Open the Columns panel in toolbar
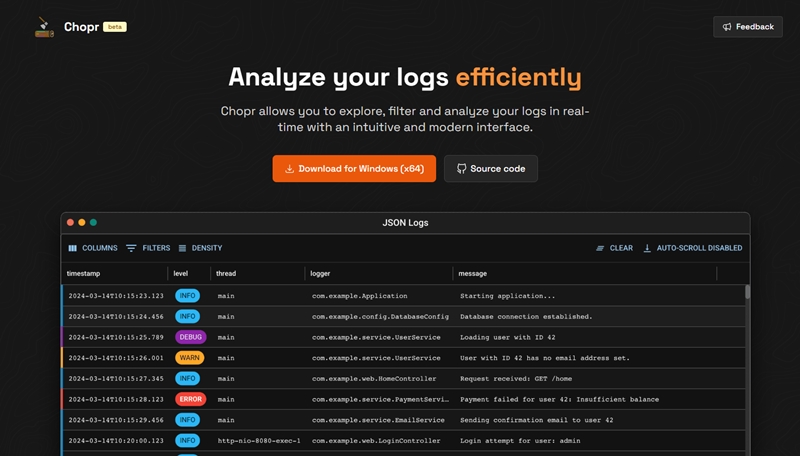 [x=93, y=248]
